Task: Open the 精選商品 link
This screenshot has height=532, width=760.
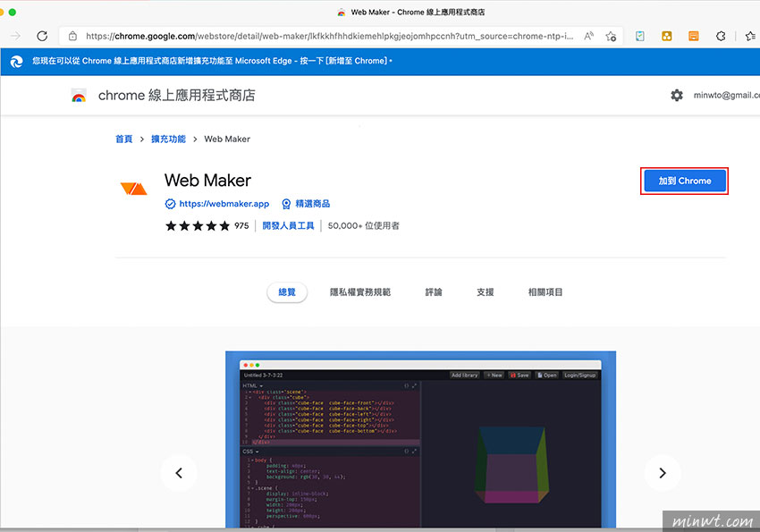Action: [313, 204]
